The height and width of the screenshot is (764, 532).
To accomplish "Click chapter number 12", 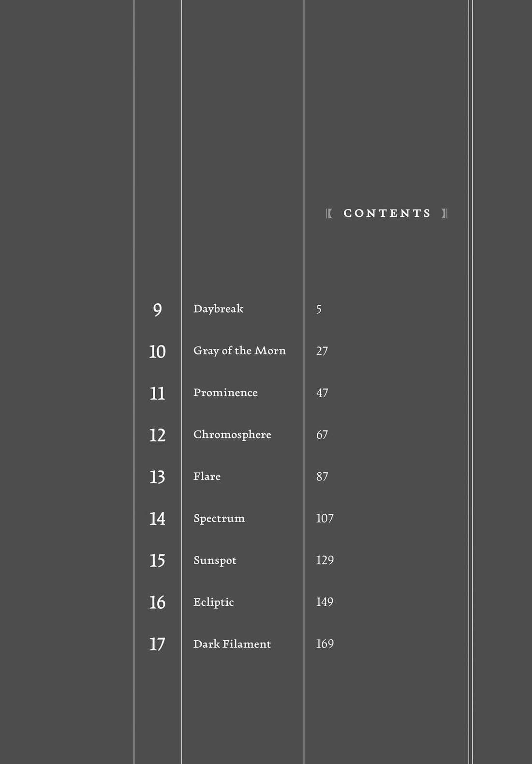I will 157,435.
